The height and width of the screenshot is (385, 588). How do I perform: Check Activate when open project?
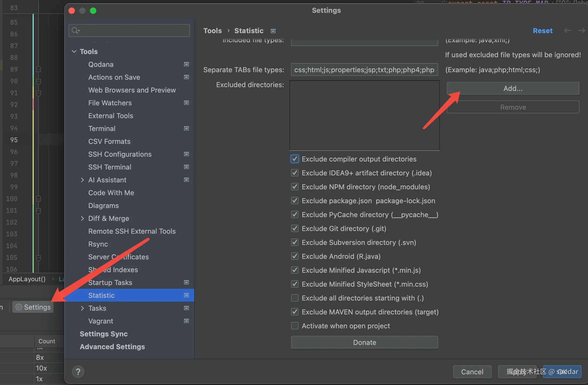pos(295,326)
